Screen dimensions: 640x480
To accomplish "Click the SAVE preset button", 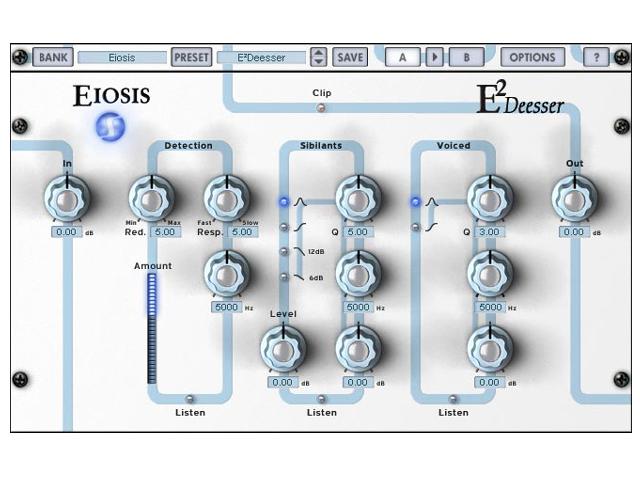I will click(350, 57).
